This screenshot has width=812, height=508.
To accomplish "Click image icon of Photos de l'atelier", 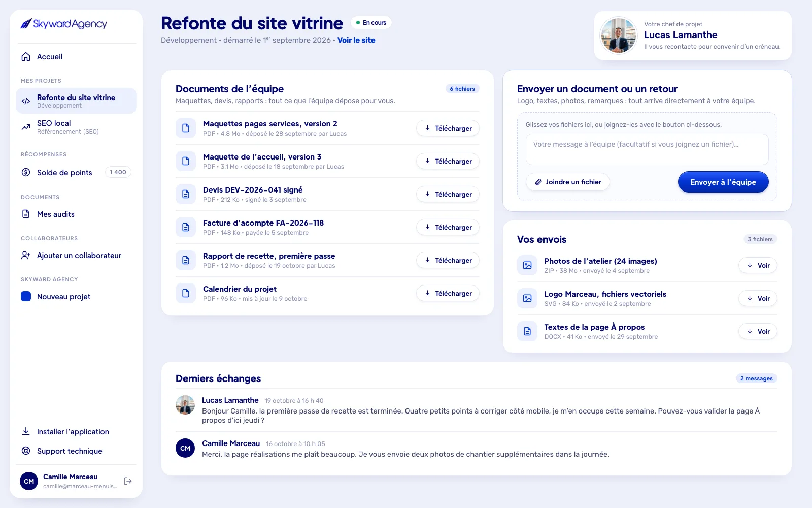I will 527,265.
